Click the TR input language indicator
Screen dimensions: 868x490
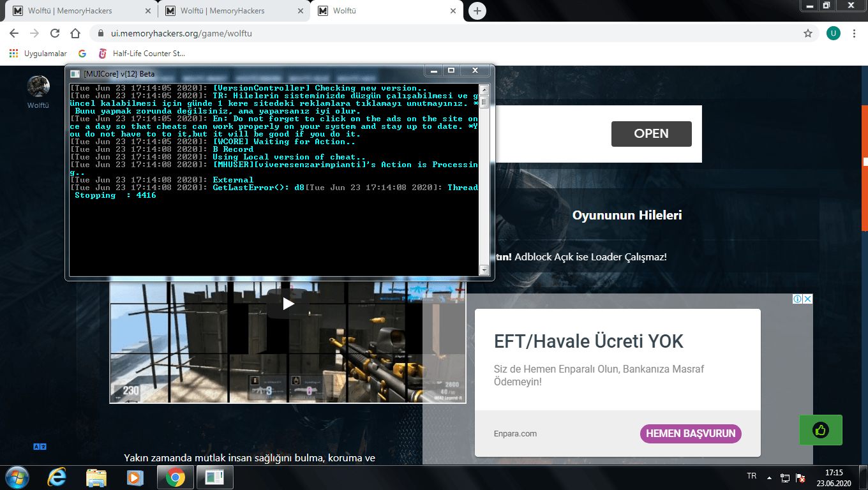coord(752,477)
